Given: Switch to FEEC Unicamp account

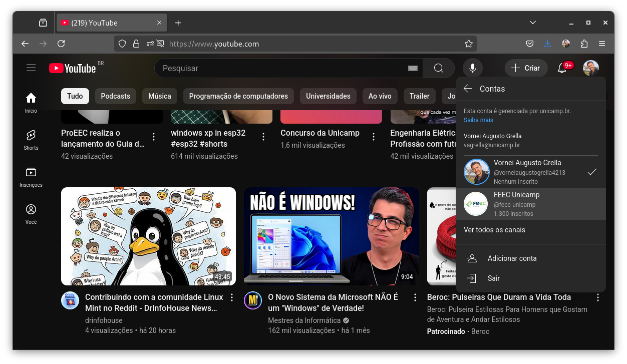Looking at the screenshot, I should pyautogui.click(x=531, y=204).
